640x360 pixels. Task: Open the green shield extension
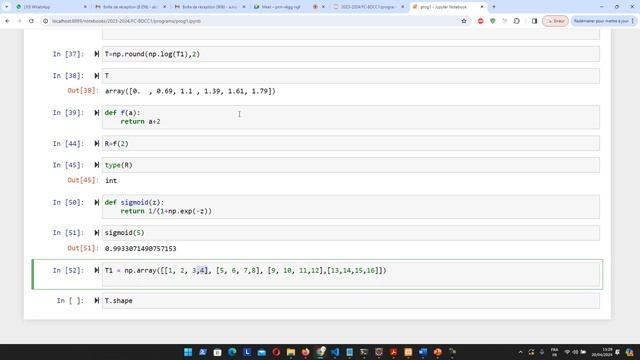pyautogui.click(x=493, y=21)
